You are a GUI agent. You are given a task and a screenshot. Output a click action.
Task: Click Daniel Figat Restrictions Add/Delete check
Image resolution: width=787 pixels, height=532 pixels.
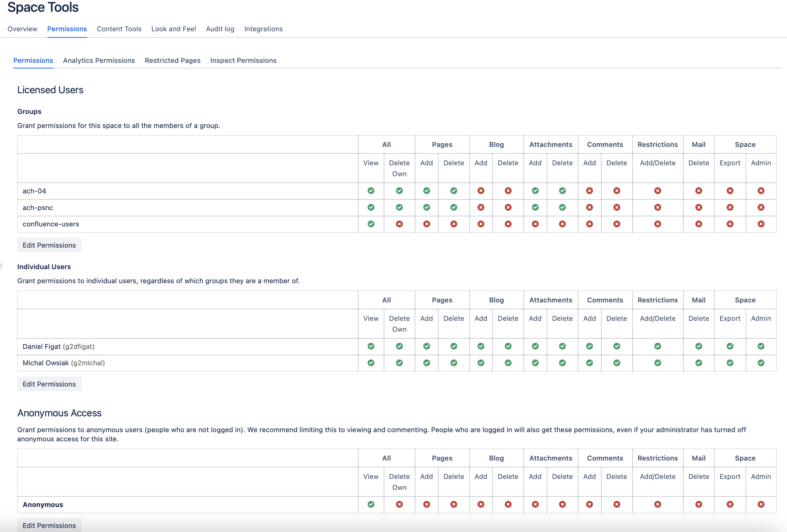(657, 346)
